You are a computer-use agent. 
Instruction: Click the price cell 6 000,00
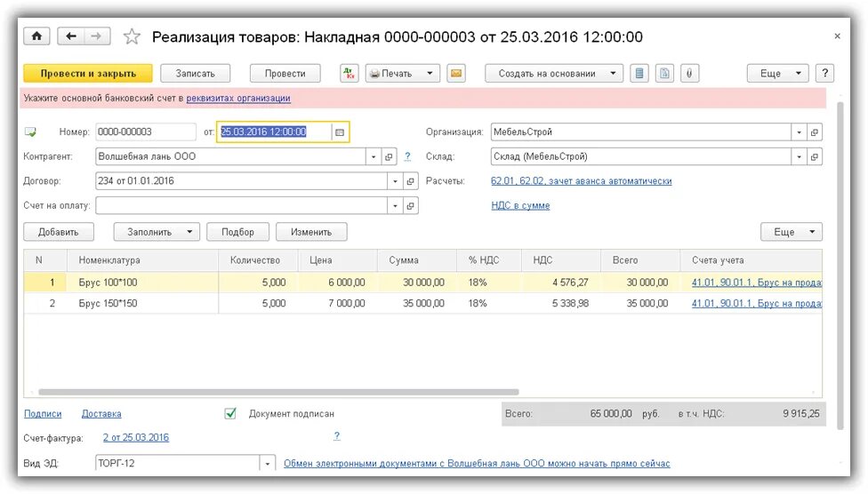[338, 283]
